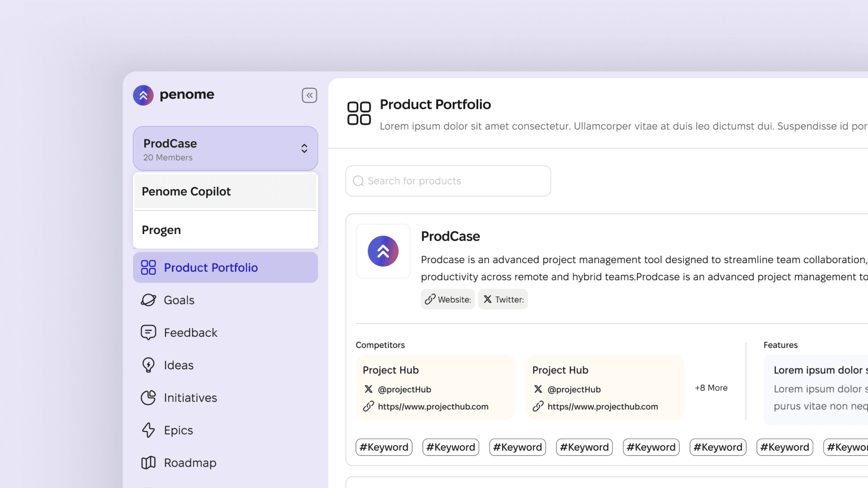Click the Twitter link chip
Screen dimensions: 868x488
pyautogui.click(x=503, y=299)
